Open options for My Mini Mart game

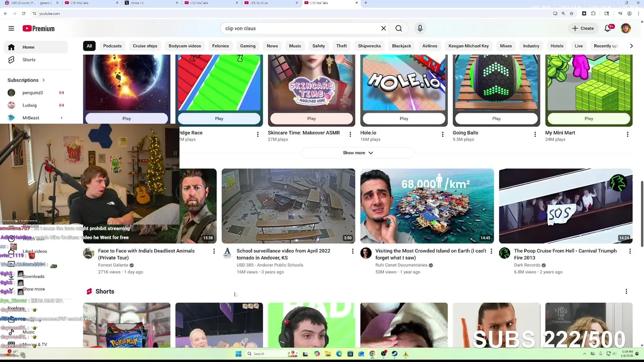[x=627, y=134]
